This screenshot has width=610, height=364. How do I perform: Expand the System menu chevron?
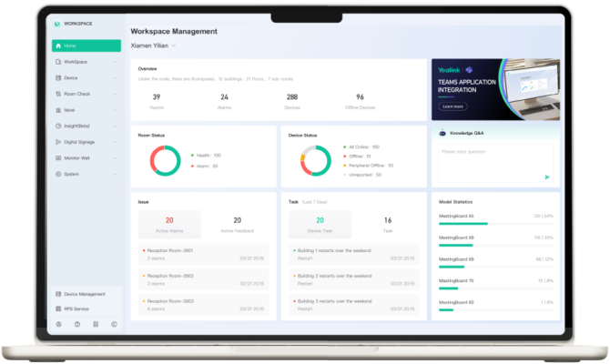115,174
